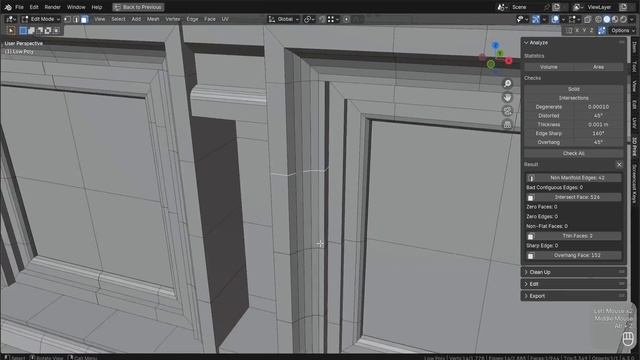The height and width of the screenshot is (360, 640).
Task: Open the File menu
Action: pyautogui.click(x=19, y=7)
